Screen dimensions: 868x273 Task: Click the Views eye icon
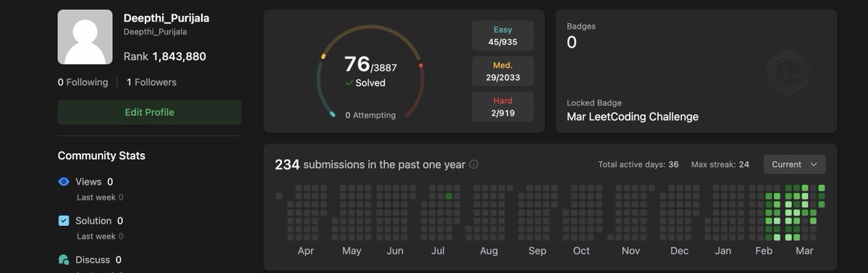(64, 182)
